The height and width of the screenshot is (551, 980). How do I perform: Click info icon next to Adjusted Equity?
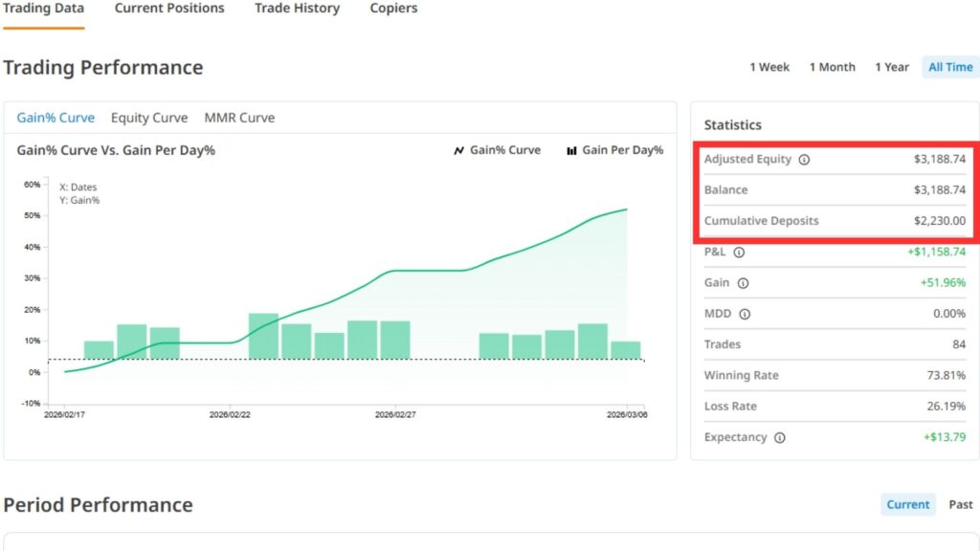[x=804, y=160]
